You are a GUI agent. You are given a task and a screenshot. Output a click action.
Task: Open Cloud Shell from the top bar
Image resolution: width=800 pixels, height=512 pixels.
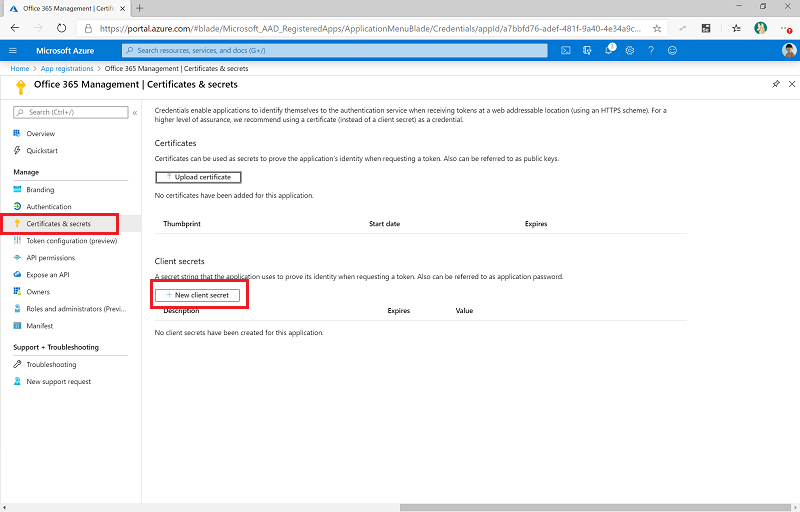pos(566,50)
